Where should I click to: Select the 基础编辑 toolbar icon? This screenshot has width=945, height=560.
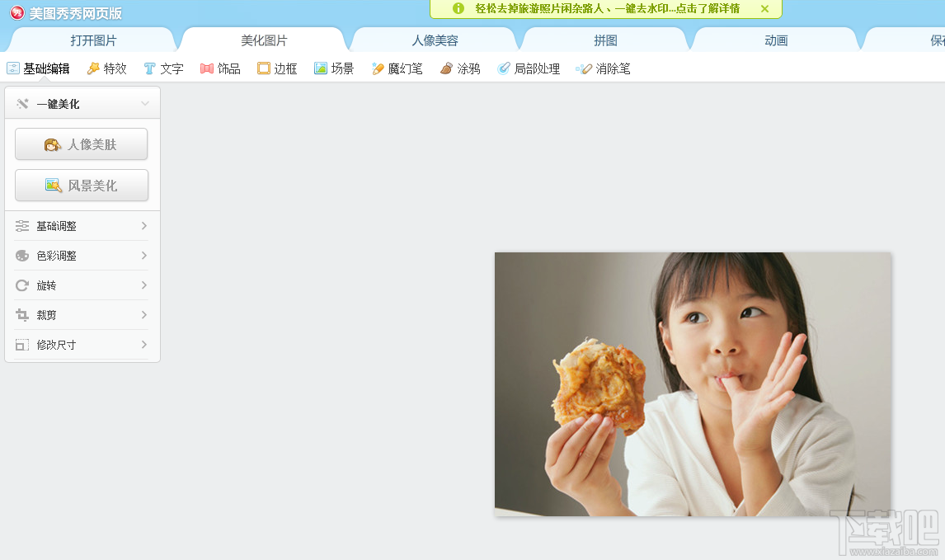13,68
